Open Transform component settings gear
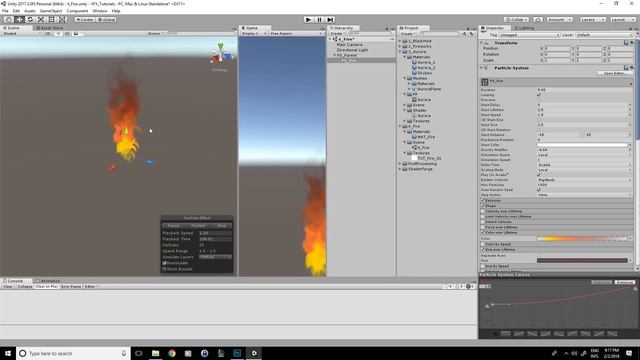This screenshot has height=360, width=640. (x=631, y=42)
